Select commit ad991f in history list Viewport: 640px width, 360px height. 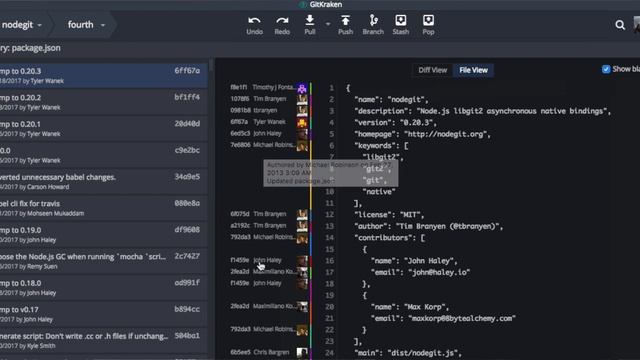tap(104, 288)
